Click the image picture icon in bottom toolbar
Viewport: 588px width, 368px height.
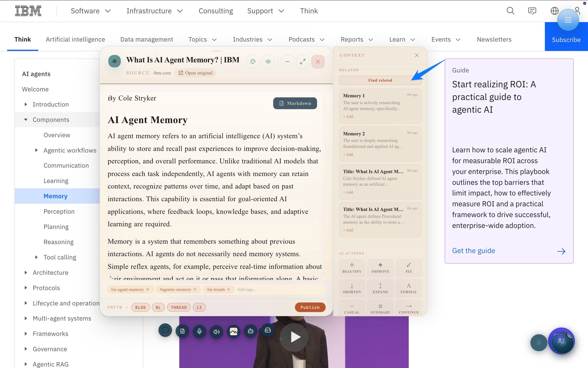[x=233, y=331]
